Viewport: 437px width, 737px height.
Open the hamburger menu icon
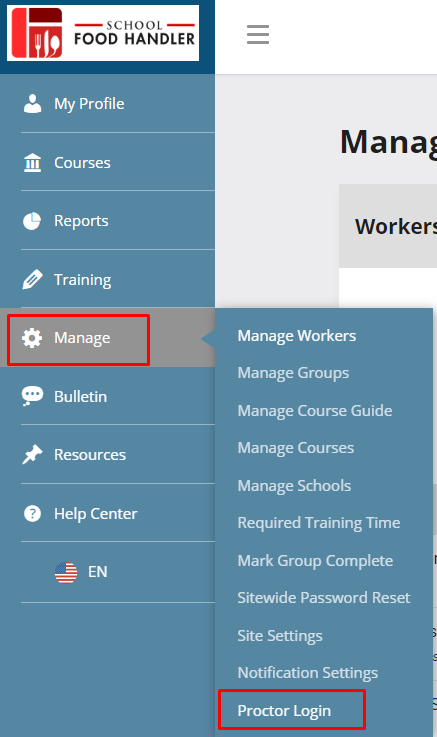click(x=258, y=35)
